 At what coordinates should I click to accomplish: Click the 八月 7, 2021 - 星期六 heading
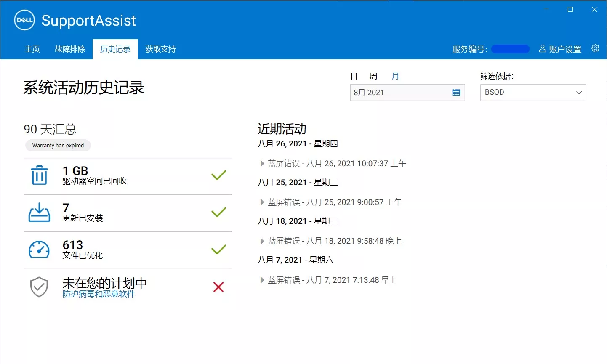(x=296, y=260)
